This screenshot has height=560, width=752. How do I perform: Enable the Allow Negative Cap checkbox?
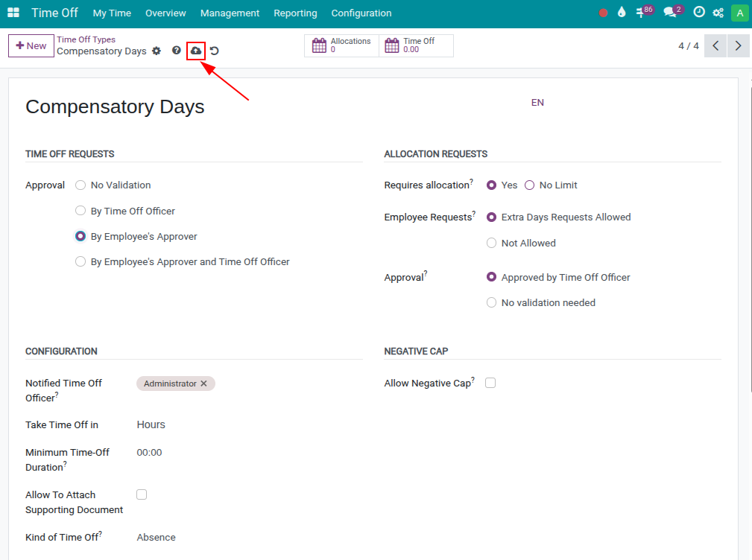pyautogui.click(x=490, y=382)
